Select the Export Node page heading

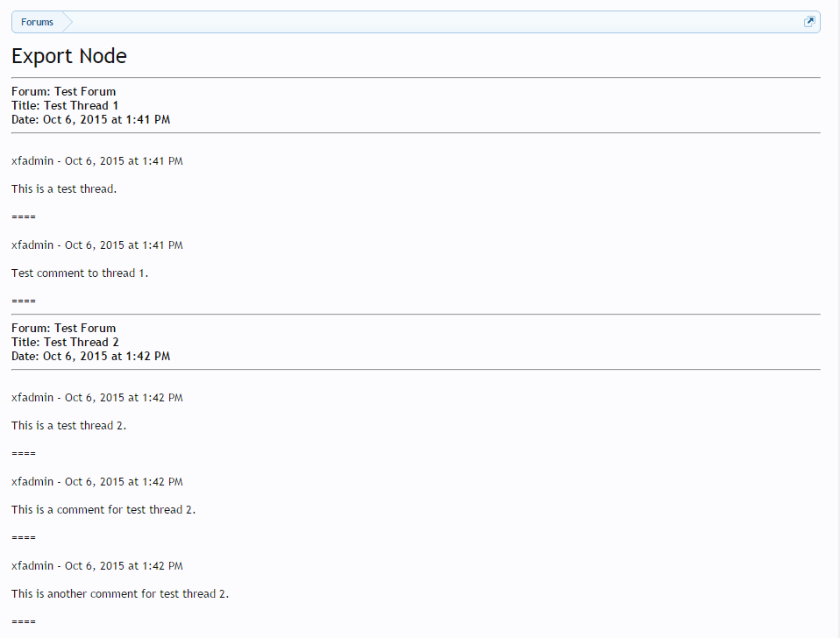[x=69, y=56]
